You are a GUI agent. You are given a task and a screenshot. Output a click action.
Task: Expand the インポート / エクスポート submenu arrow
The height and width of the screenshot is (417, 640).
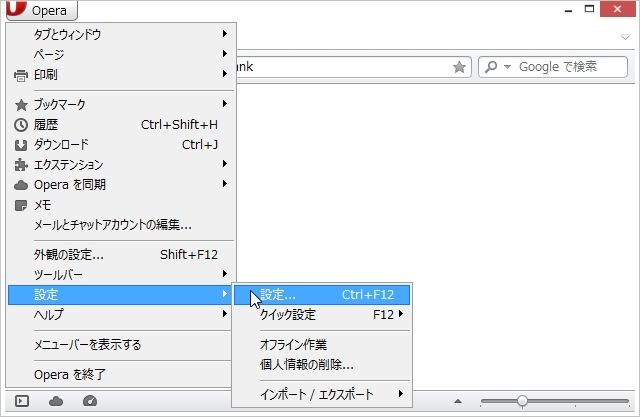coord(401,394)
